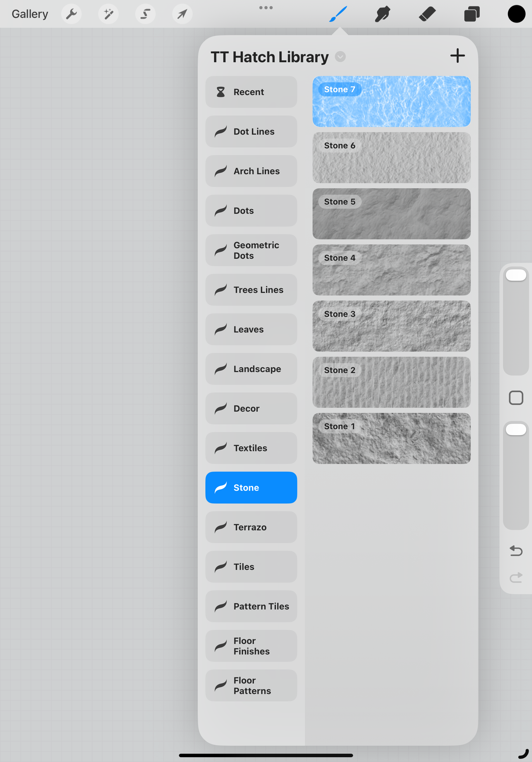Viewport: 532px width, 762px height.
Task: Pick the Stone 5 brush
Action: point(391,214)
